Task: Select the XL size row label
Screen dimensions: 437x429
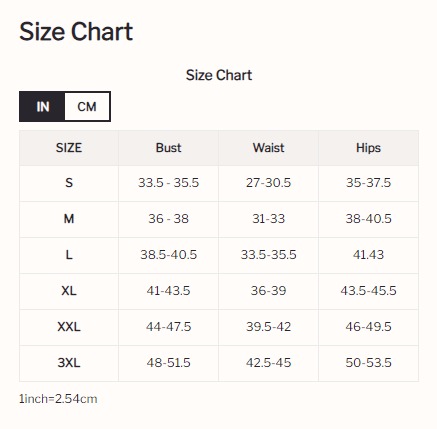Action: [x=69, y=291]
